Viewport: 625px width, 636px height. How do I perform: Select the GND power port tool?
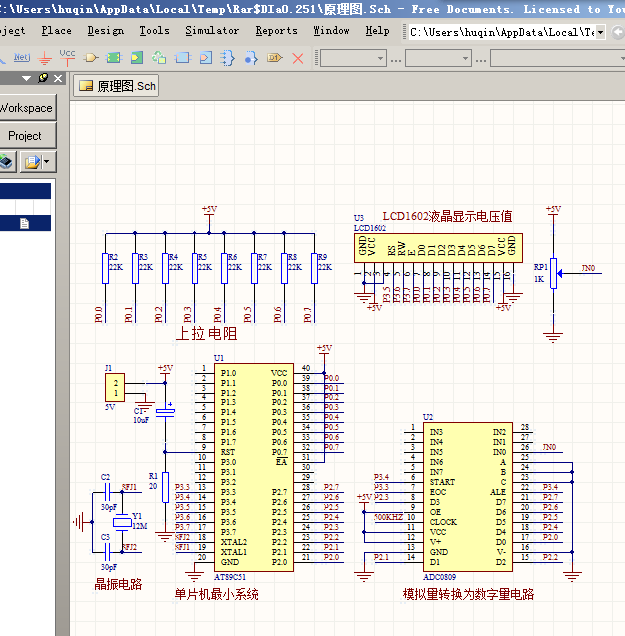tap(45, 58)
